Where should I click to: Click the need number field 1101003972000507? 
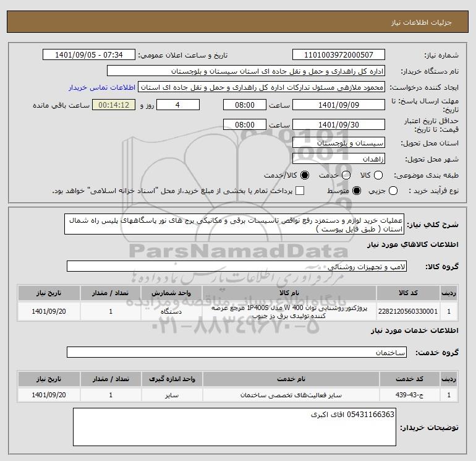coord(339,54)
